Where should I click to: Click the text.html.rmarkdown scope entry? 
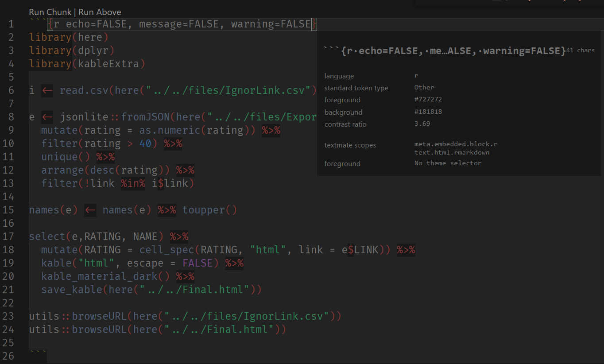pyautogui.click(x=452, y=152)
